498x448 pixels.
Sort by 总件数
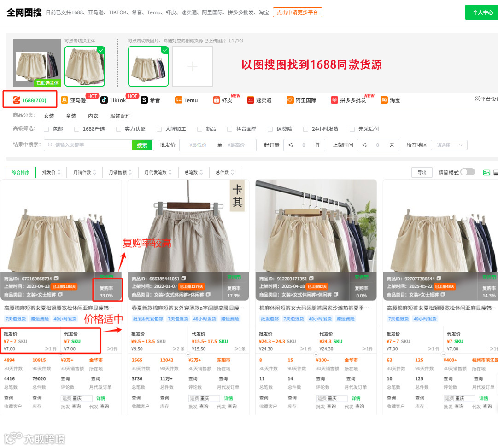(224, 172)
